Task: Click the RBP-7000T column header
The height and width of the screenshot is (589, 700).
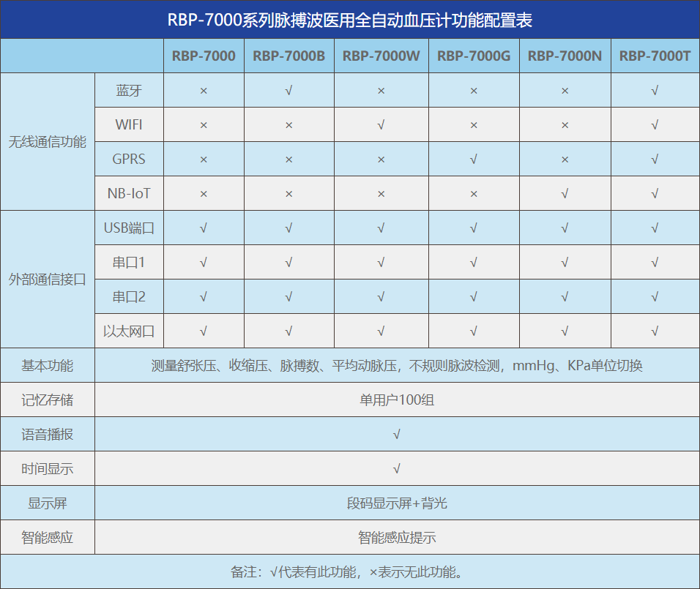Action: pyautogui.click(x=655, y=56)
